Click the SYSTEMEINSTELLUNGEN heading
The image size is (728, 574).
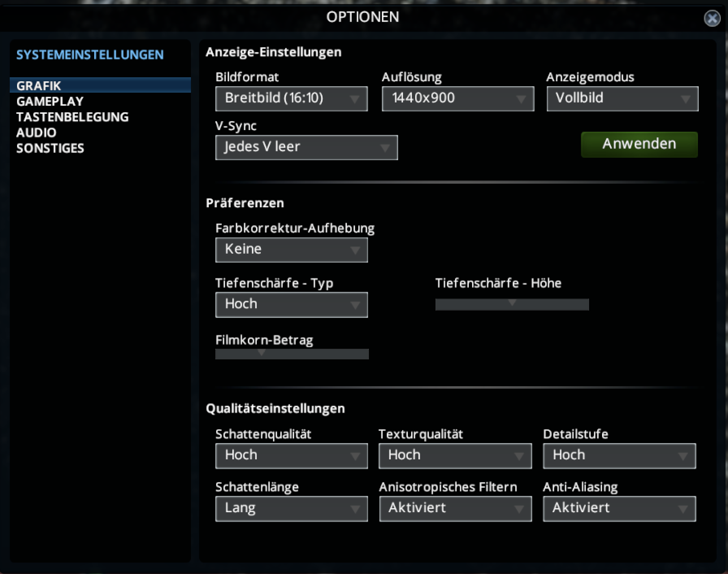(x=90, y=54)
